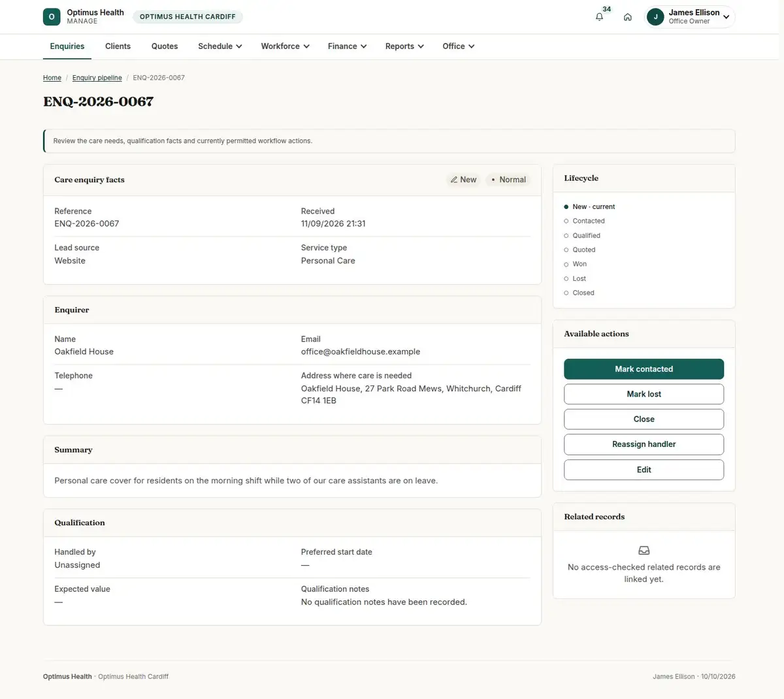This screenshot has width=784, height=699.
Task: Open the Finance dropdown menu
Action: click(347, 46)
